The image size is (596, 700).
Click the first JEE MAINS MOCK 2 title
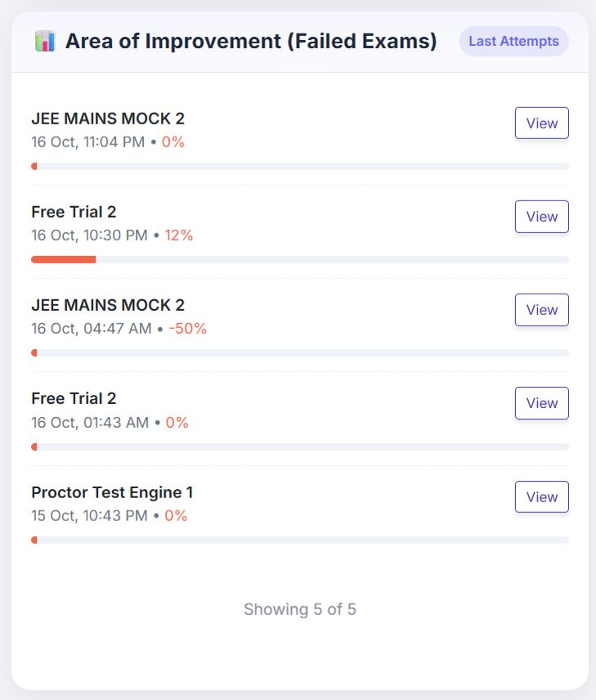tap(108, 119)
